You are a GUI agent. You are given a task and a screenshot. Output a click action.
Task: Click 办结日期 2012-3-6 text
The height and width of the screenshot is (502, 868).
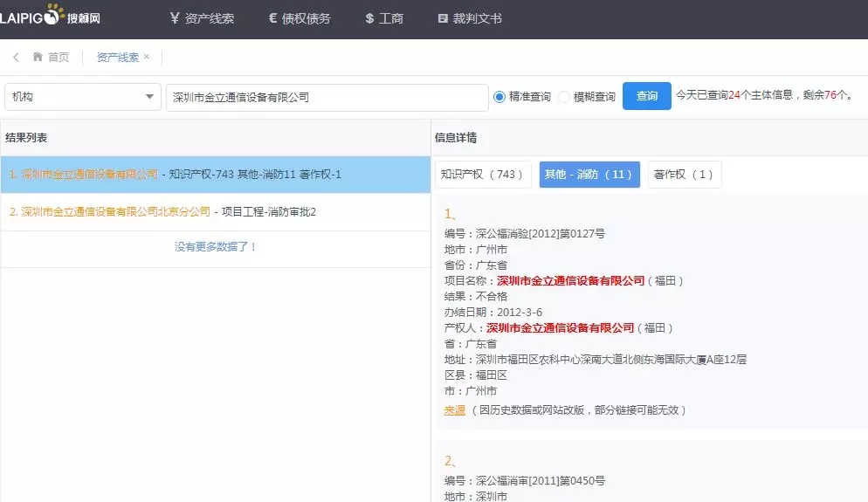(x=493, y=313)
